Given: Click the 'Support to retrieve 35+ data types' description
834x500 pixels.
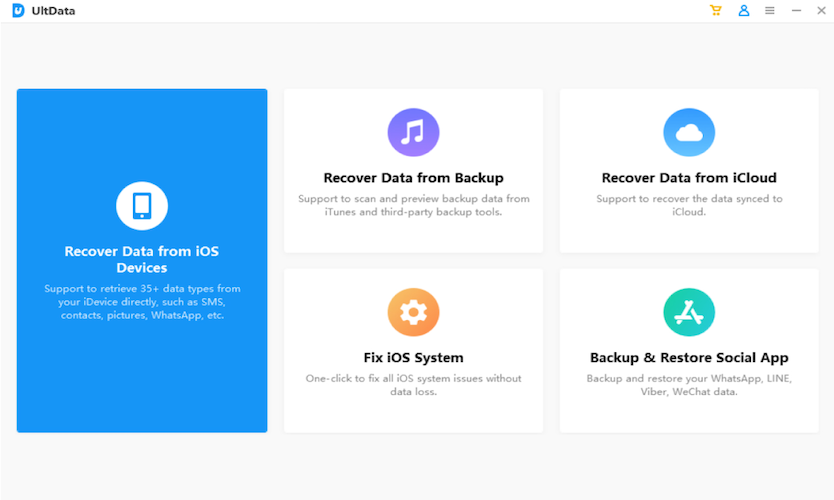Looking at the screenshot, I should click(x=142, y=302).
